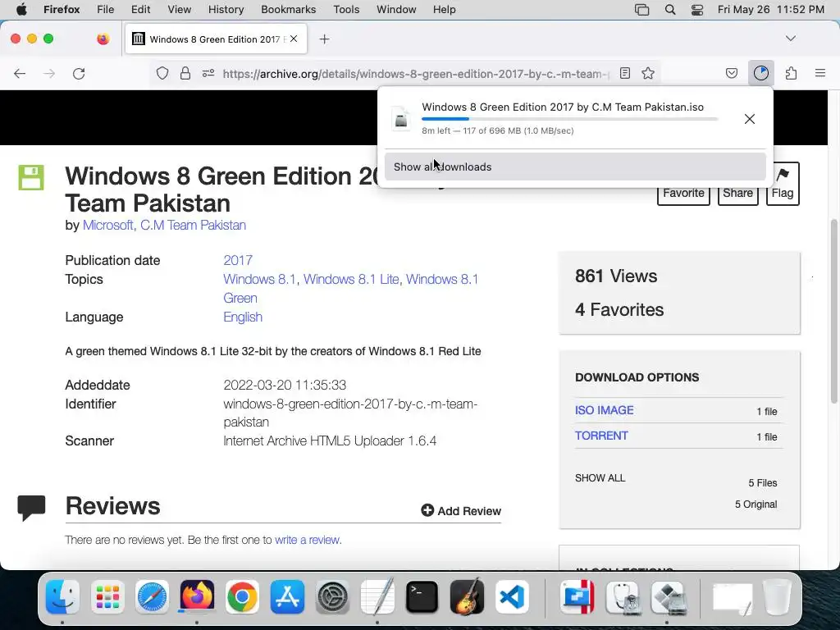Viewport: 840px width, 630px height.
Task: Open Visual Studio Code from the Dock
Action: pos(512,597)
